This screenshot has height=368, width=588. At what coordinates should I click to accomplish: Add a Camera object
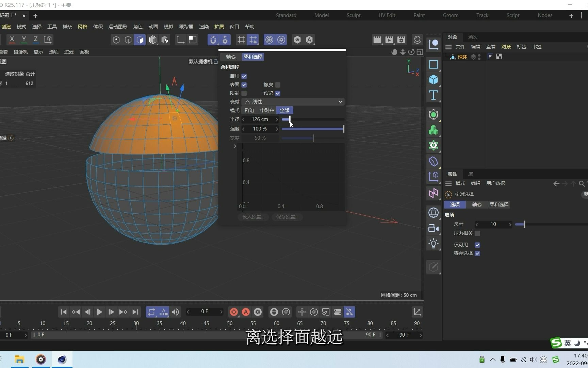(433, 228)
